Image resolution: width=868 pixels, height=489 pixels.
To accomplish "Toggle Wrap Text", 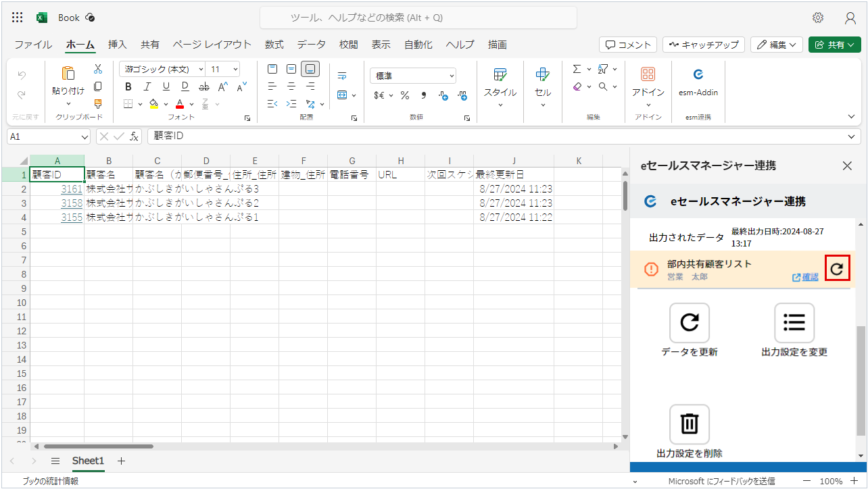I will point(342,75).
